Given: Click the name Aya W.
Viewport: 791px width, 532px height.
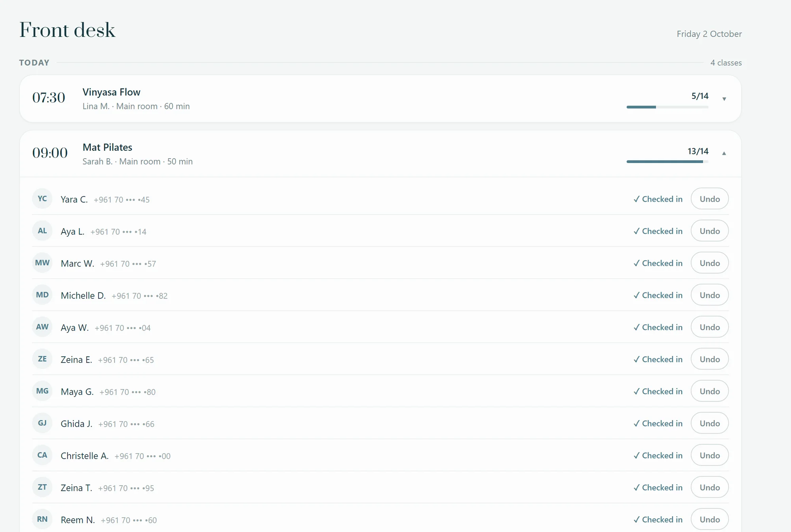Looking at the screenshot, I should pyautogui.click(x=75, y=328).
